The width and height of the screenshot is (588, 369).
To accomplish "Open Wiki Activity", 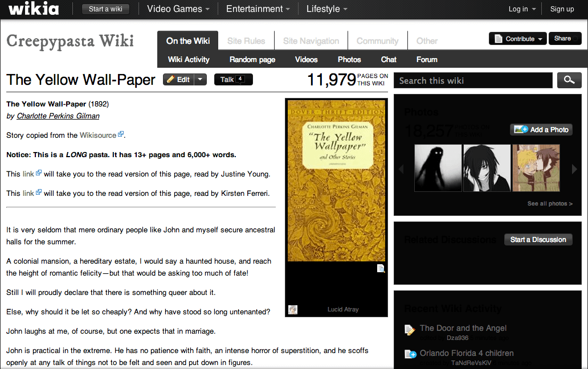I will [189, 60].
